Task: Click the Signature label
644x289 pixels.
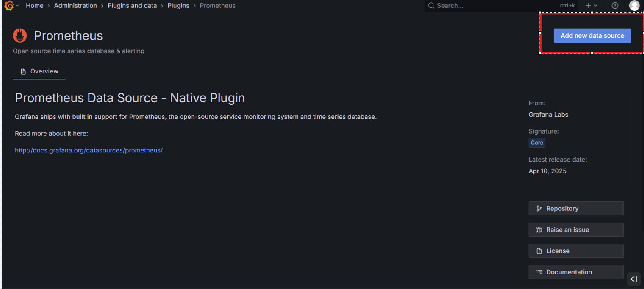Action: coord(544,131)
